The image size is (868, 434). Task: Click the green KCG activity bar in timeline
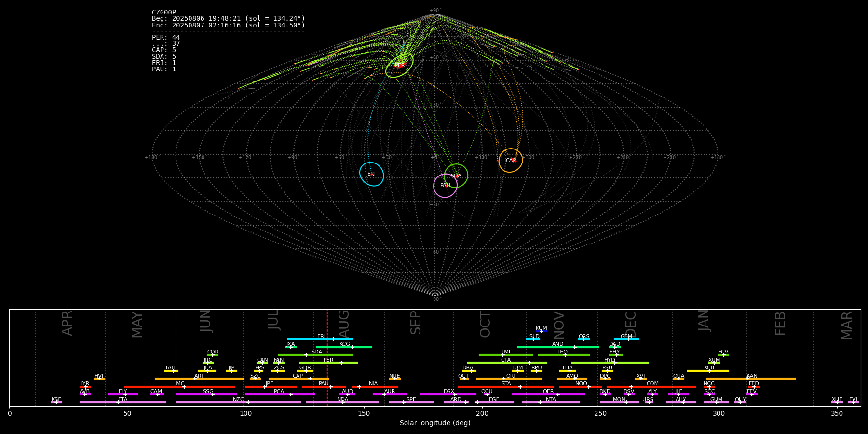(344, 347)
